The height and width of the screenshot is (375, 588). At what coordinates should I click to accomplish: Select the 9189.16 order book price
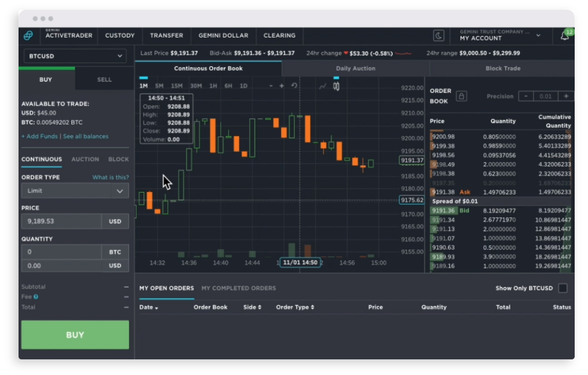click(443, 266)
